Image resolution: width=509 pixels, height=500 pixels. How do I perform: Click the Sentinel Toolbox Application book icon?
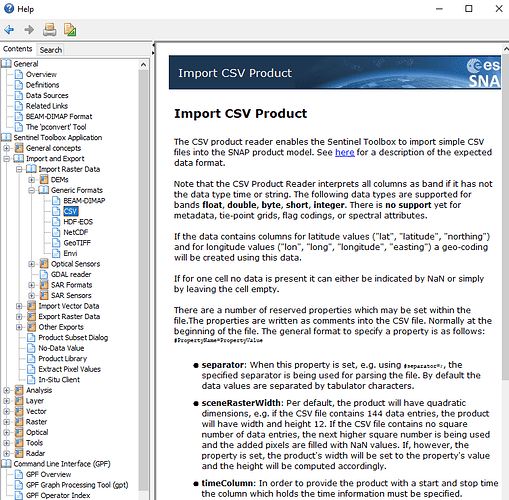point(6,137)
